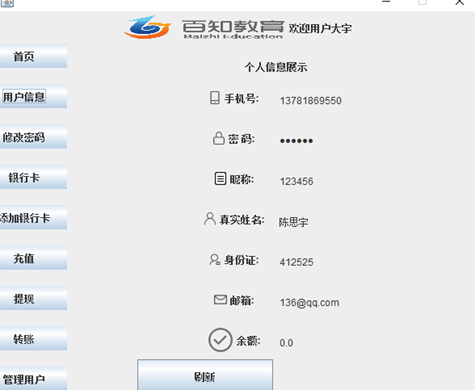Viewport: 475px width, 390px height.
Task: Click the 昵称 label
Action: pos(242,179)
